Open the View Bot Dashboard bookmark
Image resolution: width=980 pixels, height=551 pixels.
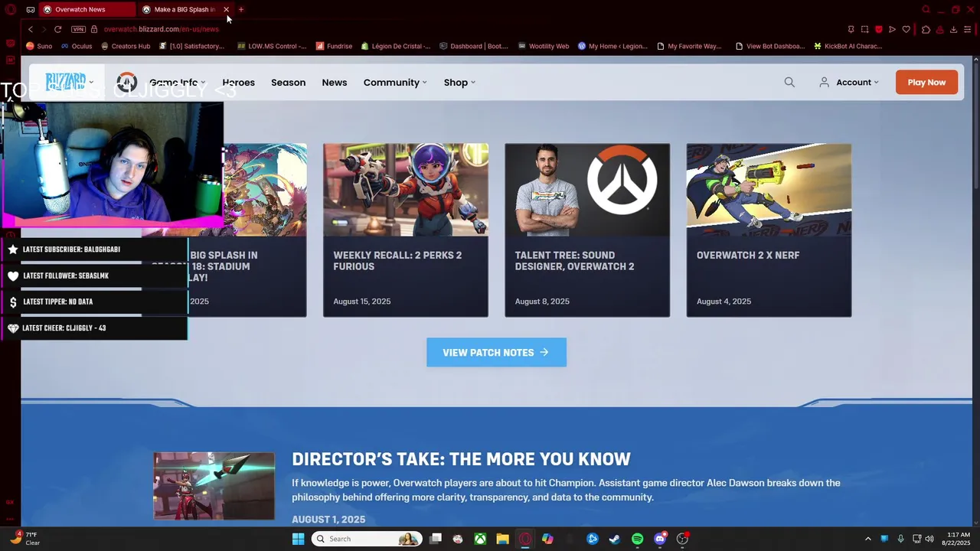click(769, 46)
